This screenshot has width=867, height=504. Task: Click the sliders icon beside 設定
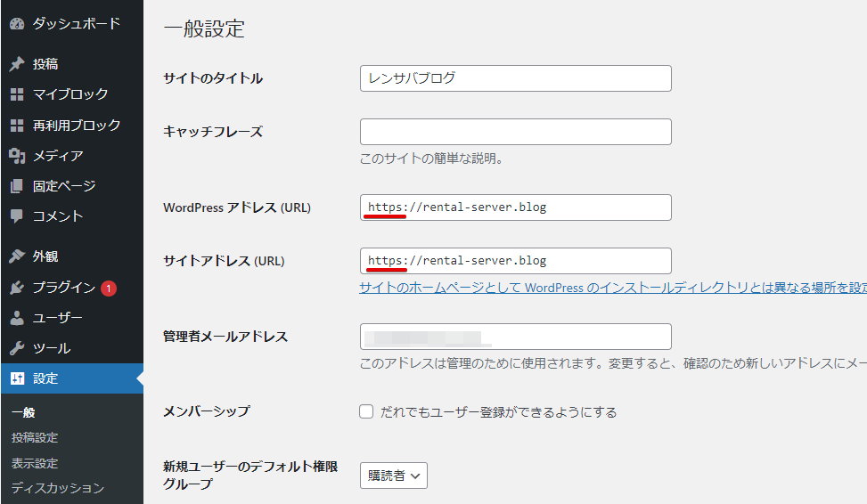(17, 378)
